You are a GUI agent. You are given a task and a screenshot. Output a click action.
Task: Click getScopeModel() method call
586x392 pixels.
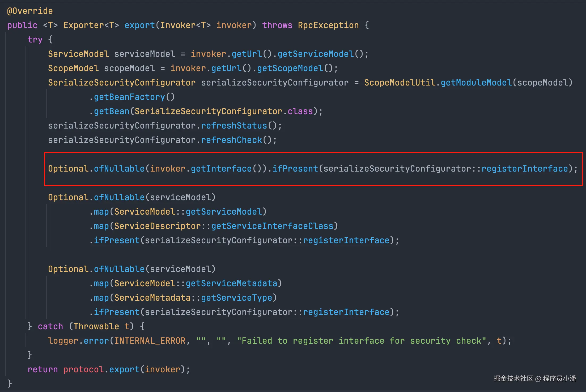(x=295, y=68)
